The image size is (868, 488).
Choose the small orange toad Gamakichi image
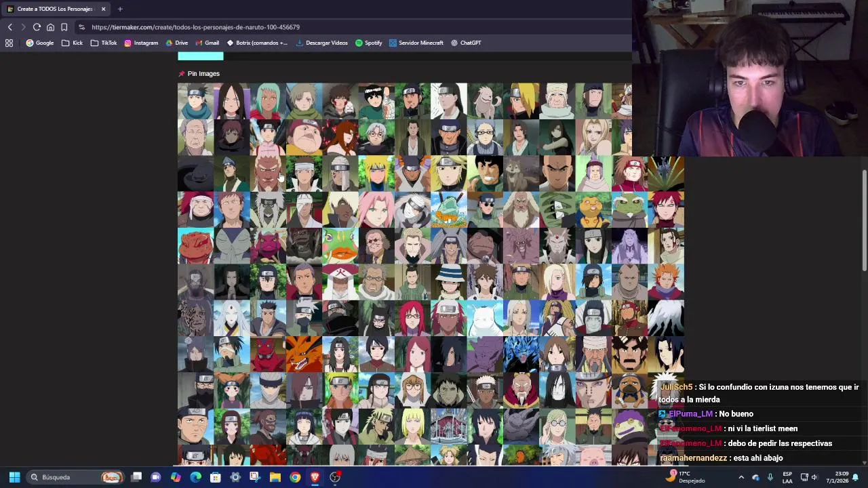coord(593,209)
